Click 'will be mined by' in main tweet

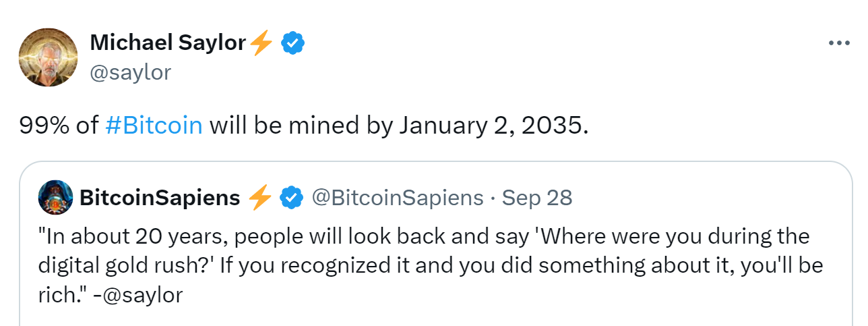(301, 125)
